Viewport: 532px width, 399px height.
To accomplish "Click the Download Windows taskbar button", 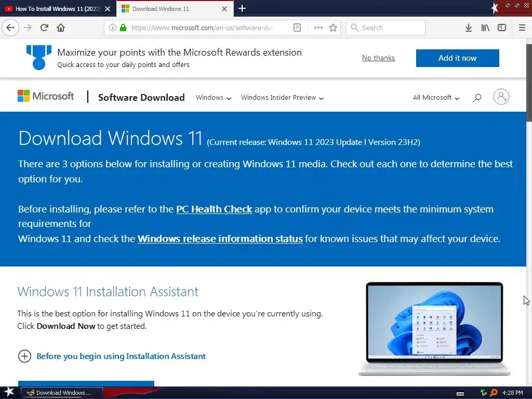I will coord(62,393).
